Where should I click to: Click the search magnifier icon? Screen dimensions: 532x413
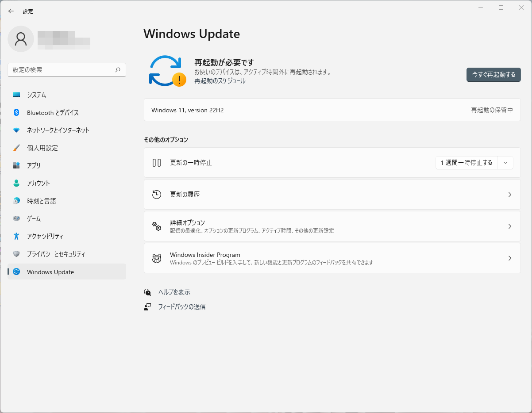[118, 70]
